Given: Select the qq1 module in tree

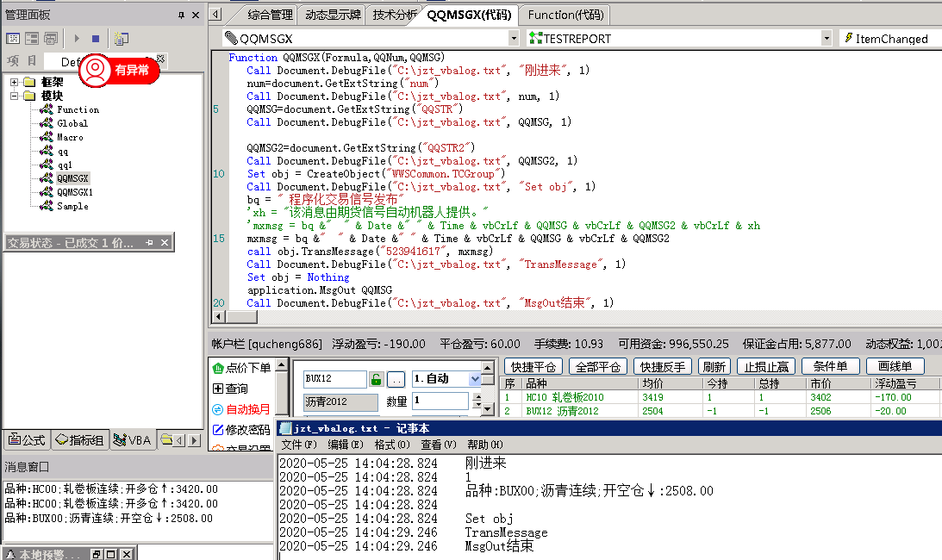Looking at the screenshot, I should (x=65, y=165).
